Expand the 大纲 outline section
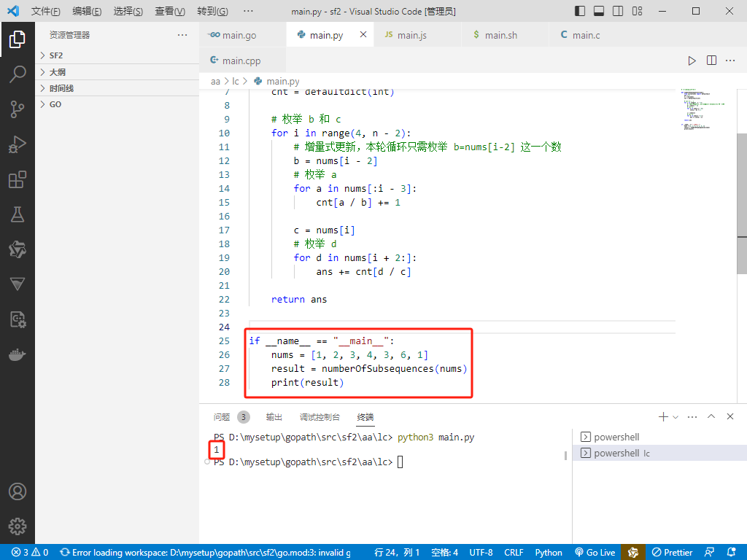The image size is (747, 560). click(x=117, y=72)
